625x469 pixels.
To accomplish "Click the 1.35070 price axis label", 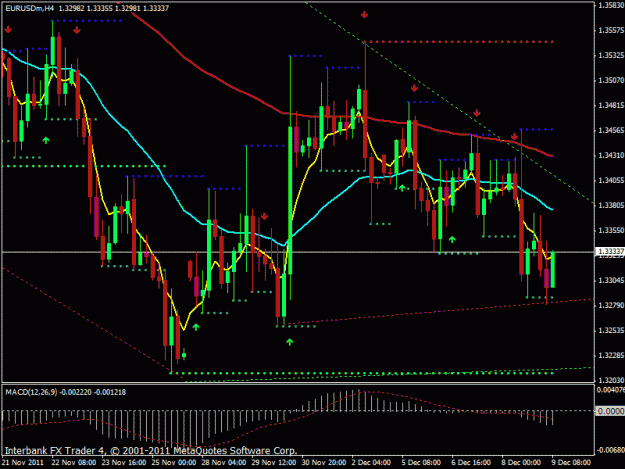I will [x=611, y=80].
